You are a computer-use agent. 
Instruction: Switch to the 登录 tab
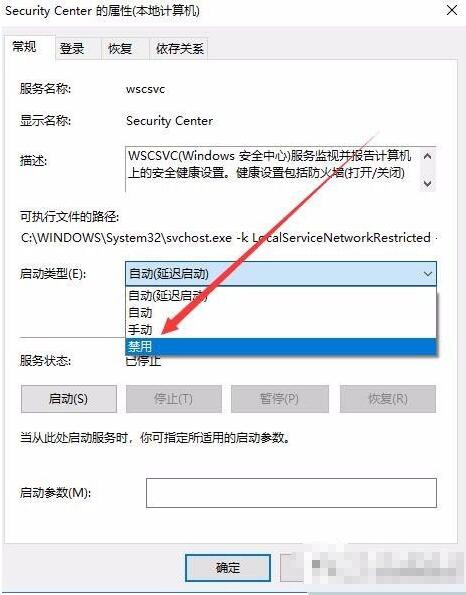pos(72,49)
